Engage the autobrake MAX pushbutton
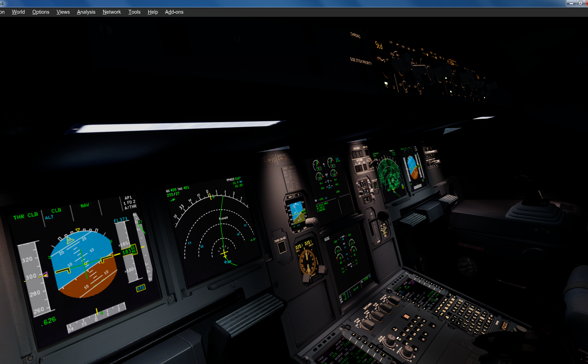The width and height of the screenshot is (588, 364). [365, 167]
